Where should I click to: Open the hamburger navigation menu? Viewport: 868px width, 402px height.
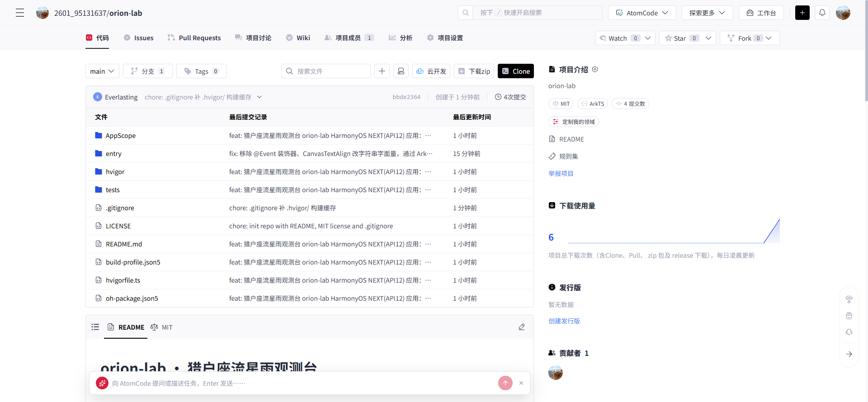point(20,13)
